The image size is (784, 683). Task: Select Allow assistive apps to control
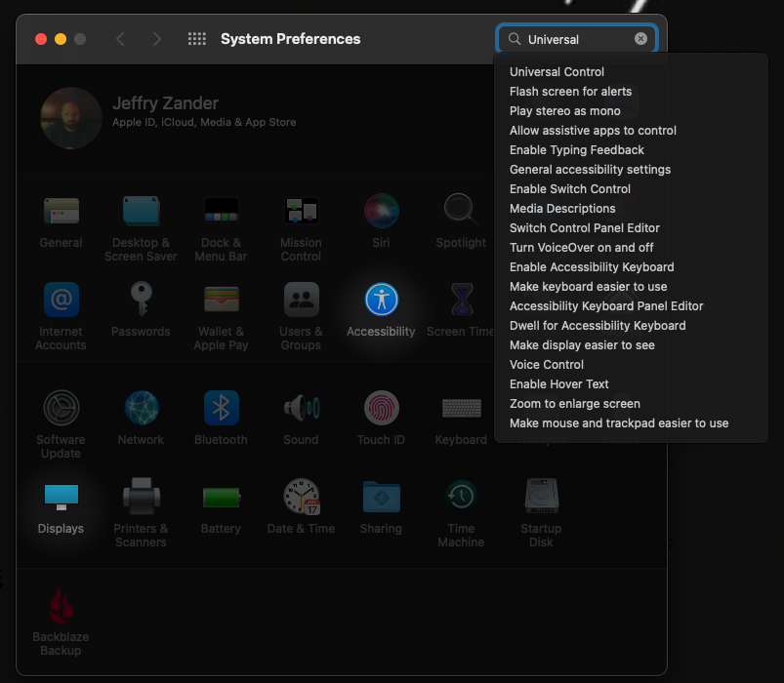point(593,131)
